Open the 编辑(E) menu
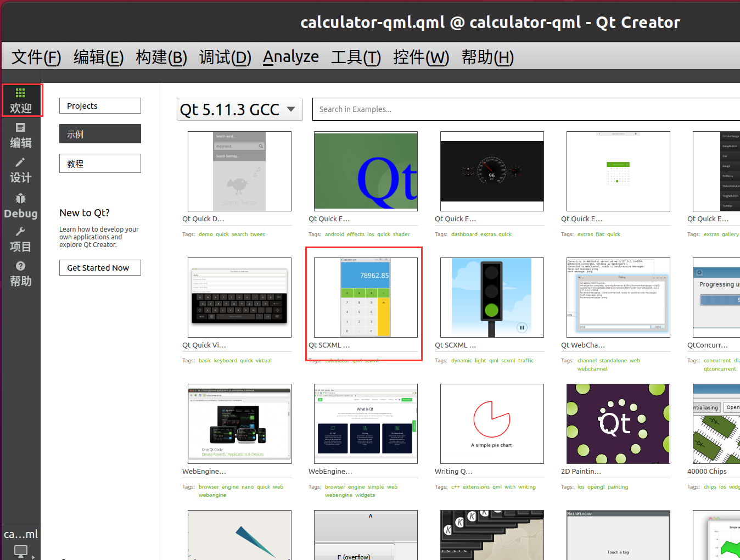Viewport: 740px width, 560px height. coord(99,57)
